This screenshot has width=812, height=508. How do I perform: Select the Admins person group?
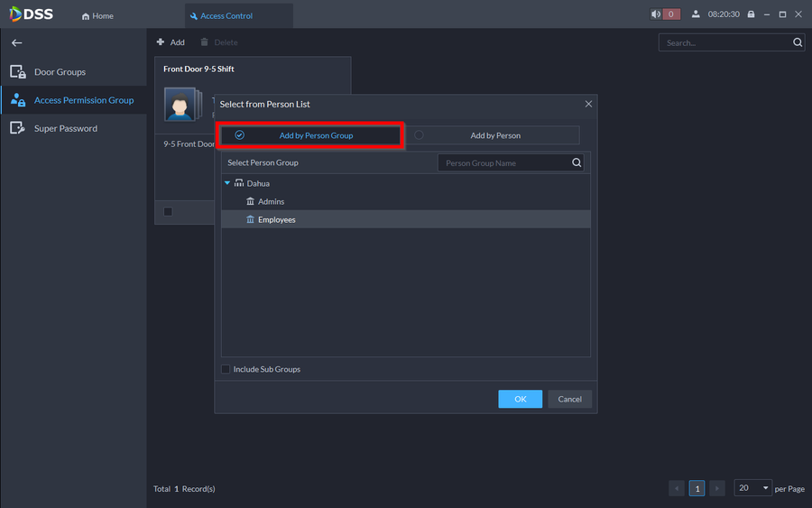pyautogui.click(x=271, y=201)
